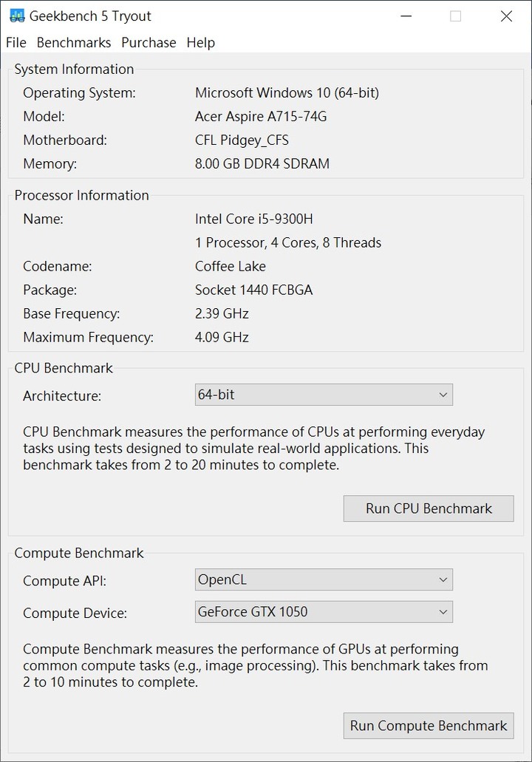Click the Run CPU Benchmark button

(429, 508)
